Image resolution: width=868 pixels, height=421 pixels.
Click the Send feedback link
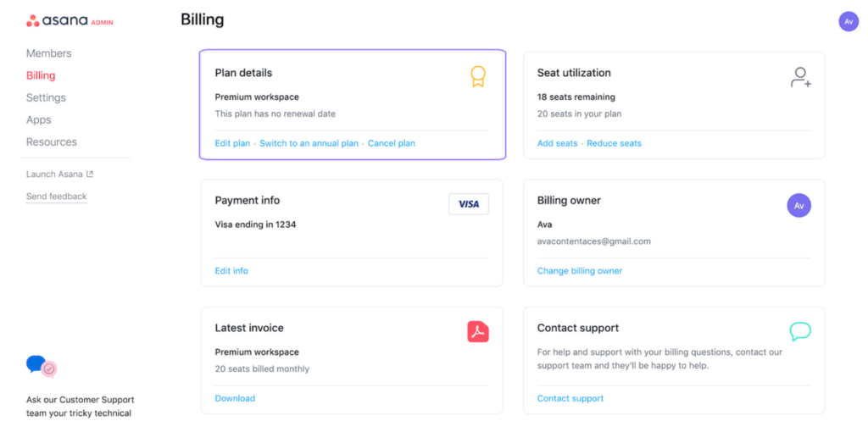(x=57, y=196)
